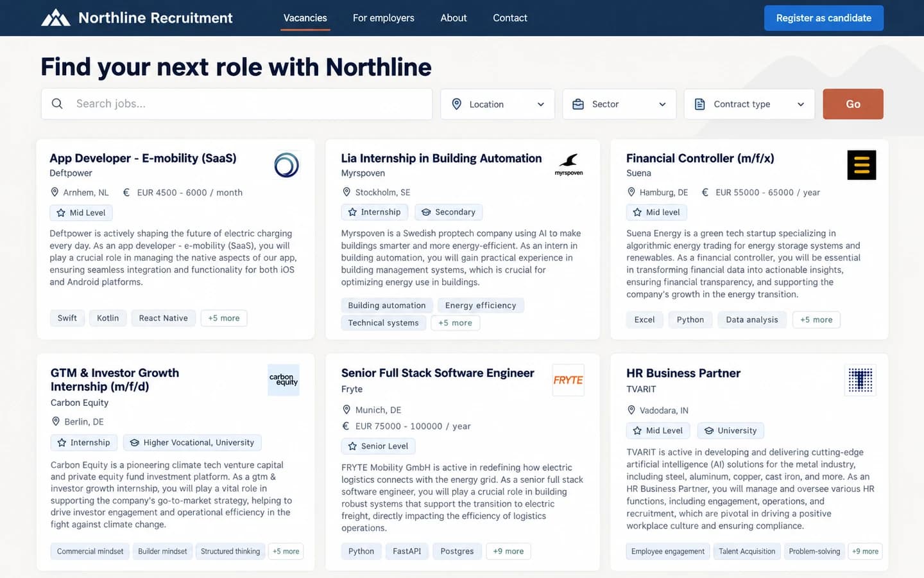Click the Swift skill tag

[x=67, y=318]
